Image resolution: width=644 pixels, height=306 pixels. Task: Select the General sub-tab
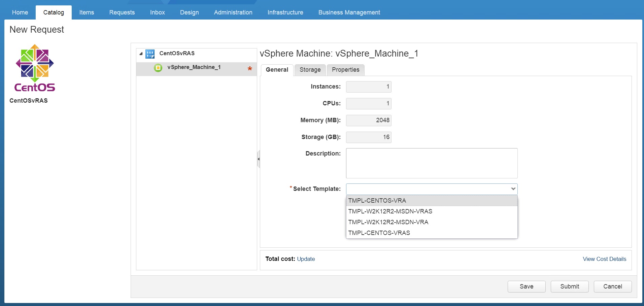click(x=277, y=70)
